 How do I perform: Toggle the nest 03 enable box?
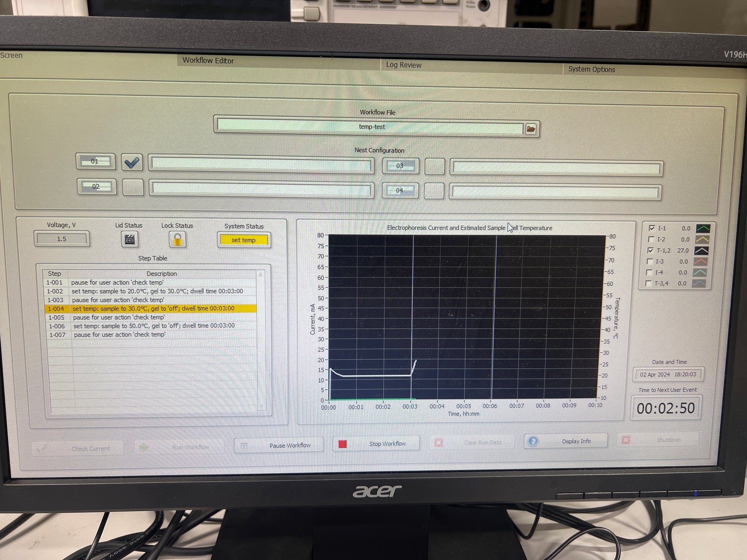tap(435, 166)
